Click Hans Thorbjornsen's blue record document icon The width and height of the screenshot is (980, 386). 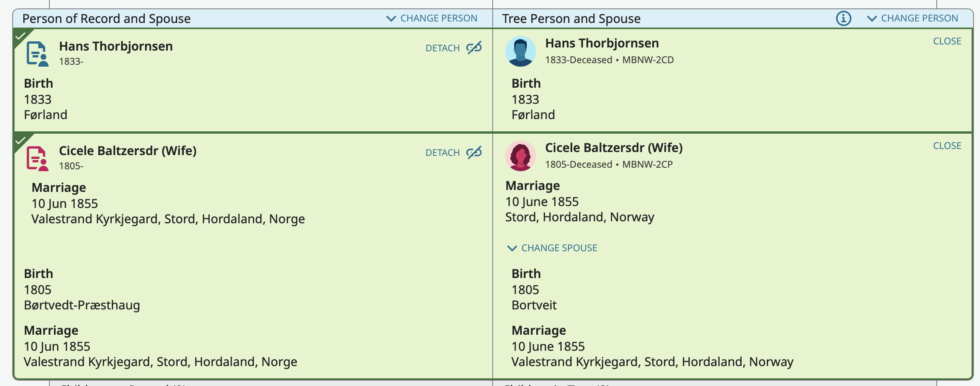[x=38, y=54]
